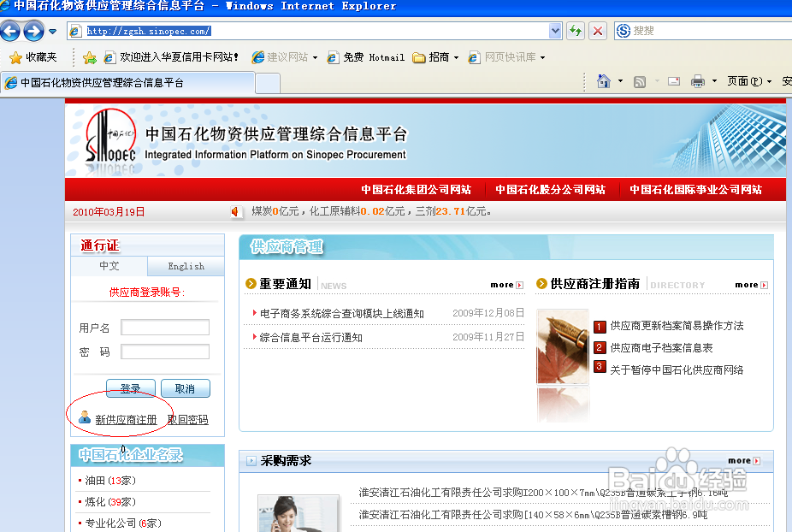Click the Home icon in command bar
The image size is (792, 532).
click(x=604, y=81)
